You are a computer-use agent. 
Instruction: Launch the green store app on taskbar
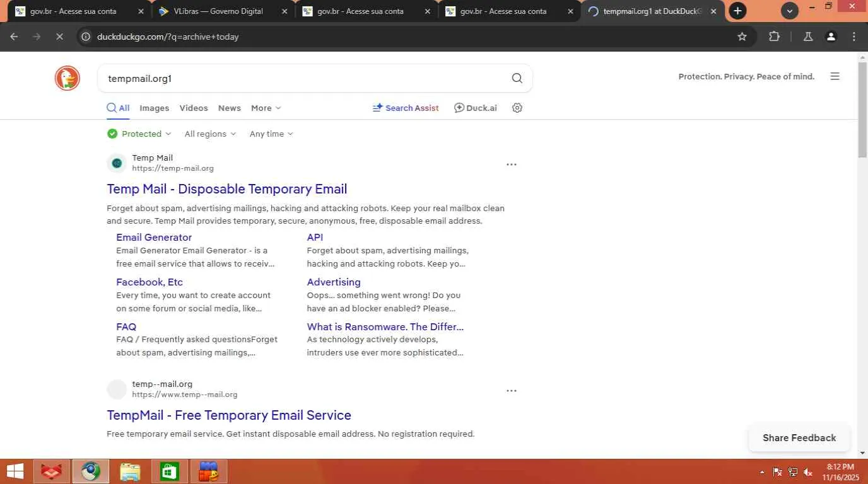[x=169, y=471]
